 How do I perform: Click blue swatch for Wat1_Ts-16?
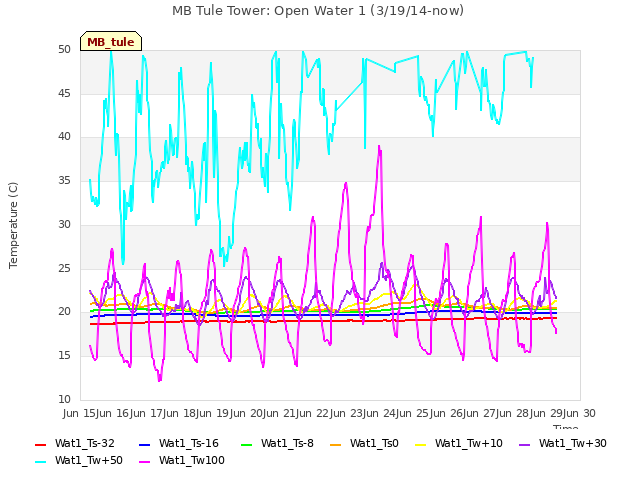click(145, 444)
